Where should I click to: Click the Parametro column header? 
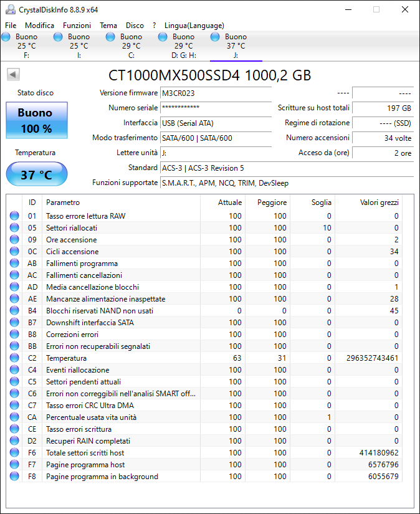121,202
